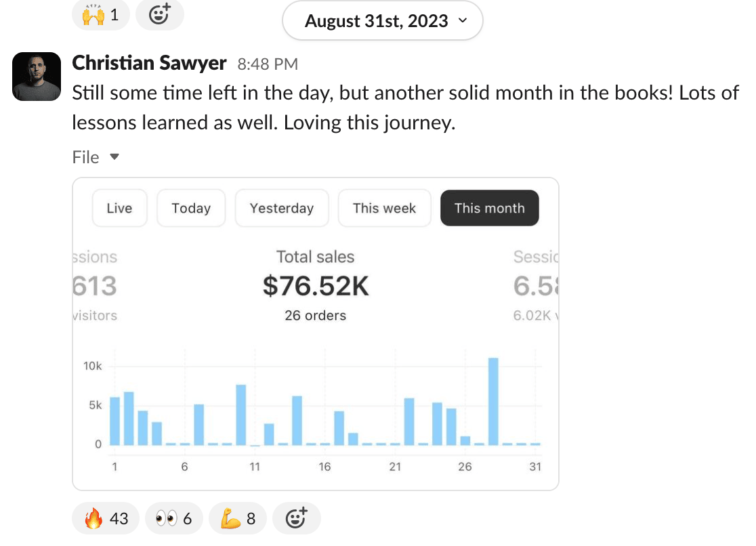Click the raised hands reaction at top
Image resolution: width=756 pixels, height=546 pixels.
pyautogui.click(x=100, y=14)
